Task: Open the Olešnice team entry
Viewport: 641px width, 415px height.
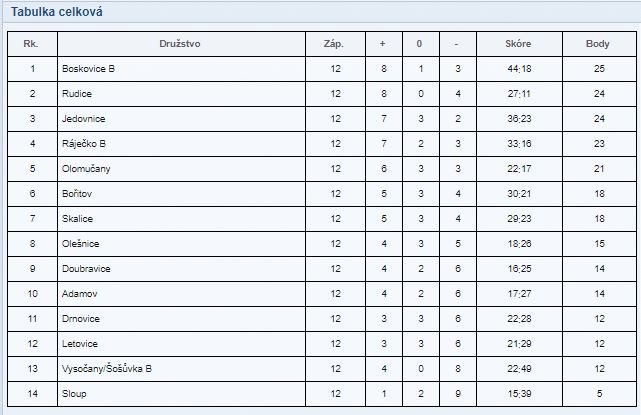Action: [81, 244]
